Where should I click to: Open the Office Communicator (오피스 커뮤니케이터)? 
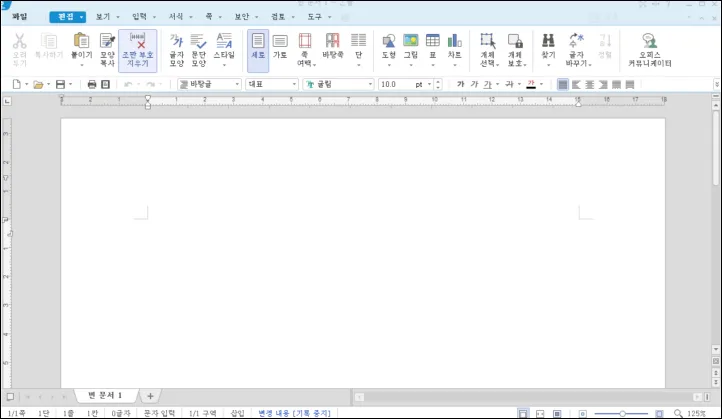coord(650,50)
